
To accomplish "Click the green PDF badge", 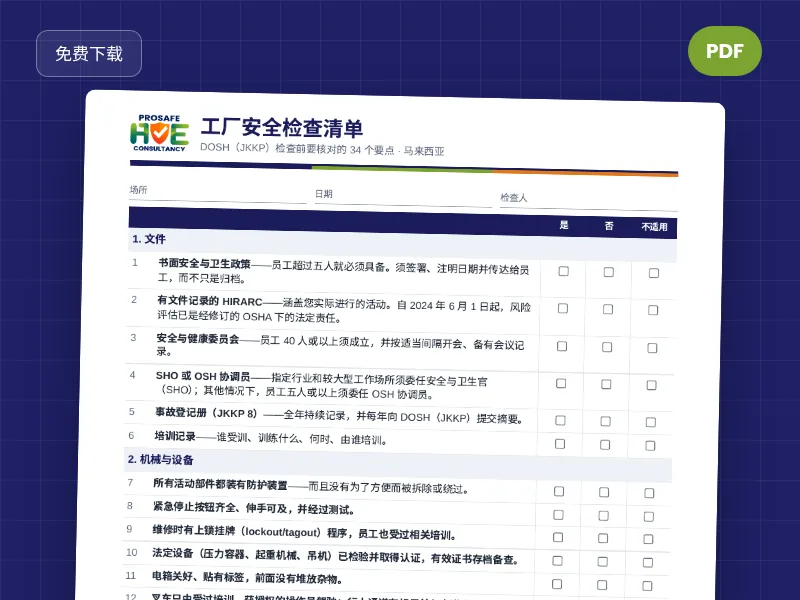I will coord(724,51).
